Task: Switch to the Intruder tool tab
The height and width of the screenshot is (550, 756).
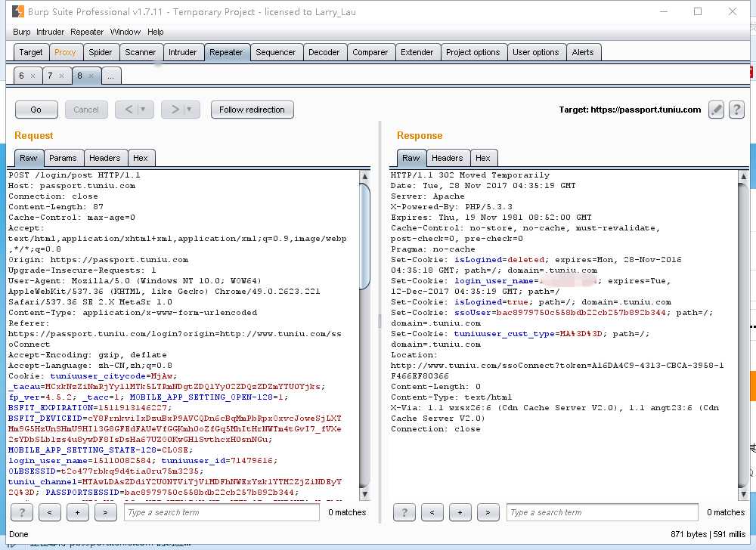Action: 183,52
